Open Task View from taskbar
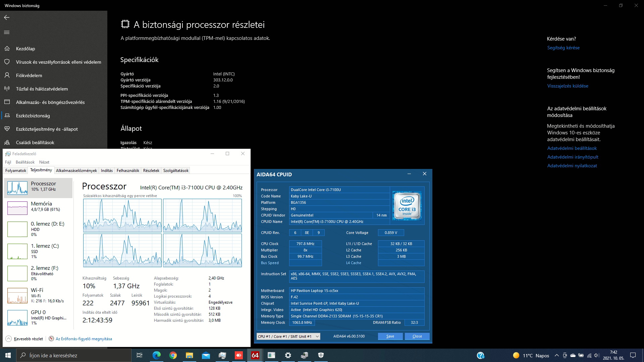Screen dimensions: 644x362 pos(140,355)
